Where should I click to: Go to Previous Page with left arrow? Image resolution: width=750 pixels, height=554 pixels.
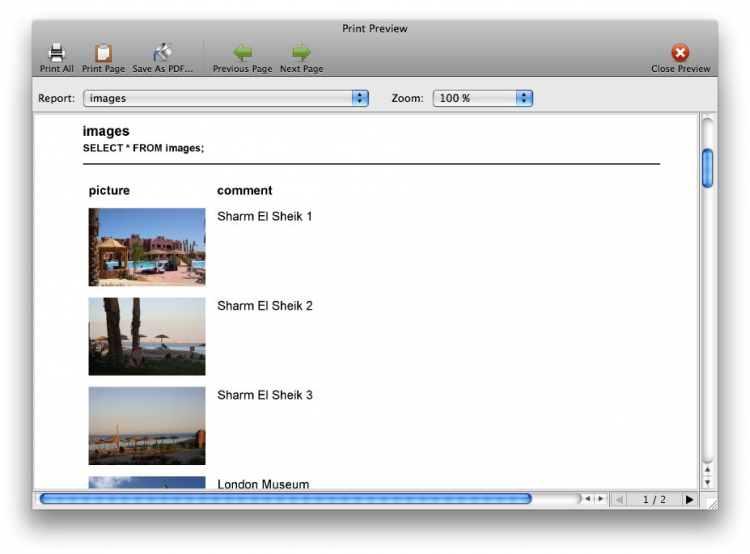(x=243, y=53)
